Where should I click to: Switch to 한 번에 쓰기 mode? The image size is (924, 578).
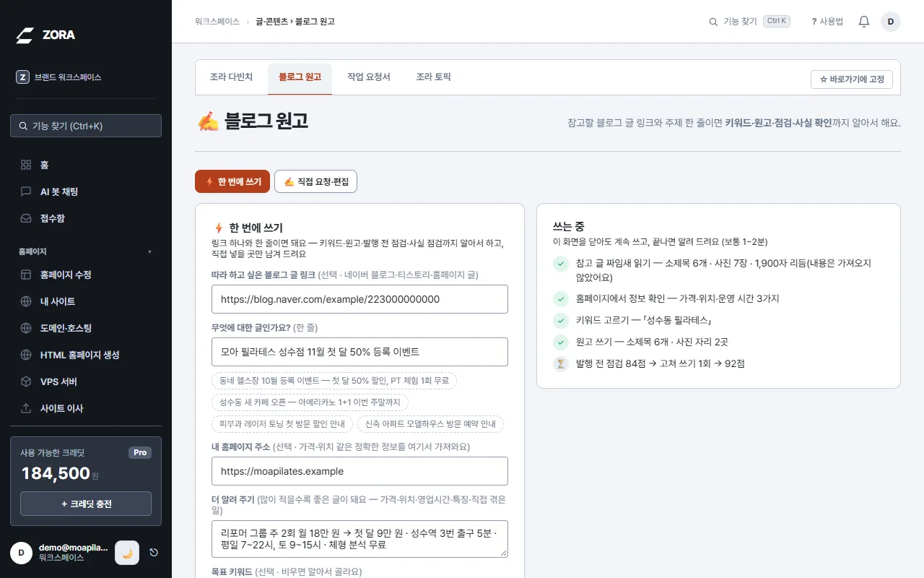(x=232, y=181)
